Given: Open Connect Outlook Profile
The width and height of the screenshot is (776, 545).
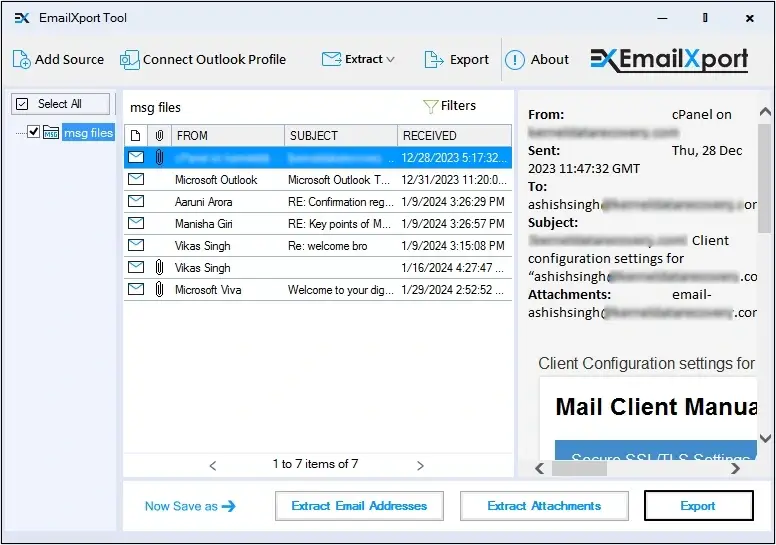Looking at the screenshot, I should click(203, 59).
